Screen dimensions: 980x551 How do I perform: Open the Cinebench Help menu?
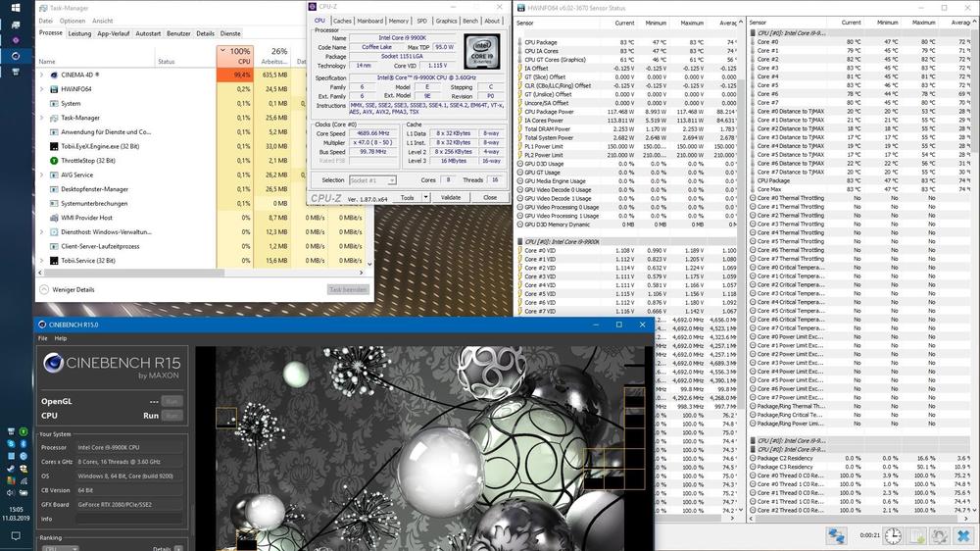coord(61,338)
